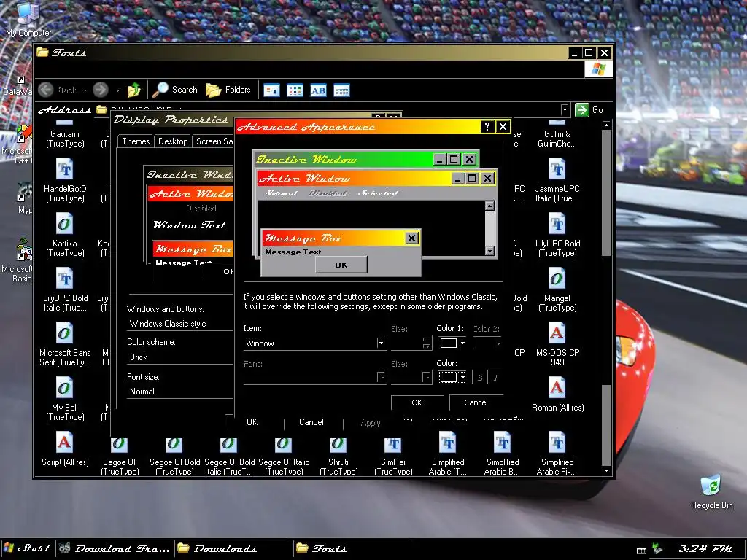
Task: Click Cancel in Advanced Appearance dialog
Action: coord(476,402)
